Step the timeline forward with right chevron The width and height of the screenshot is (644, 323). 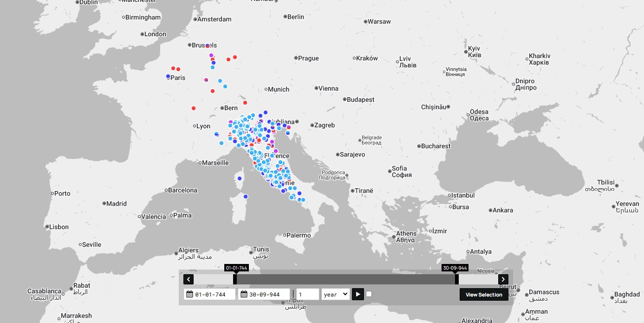coord(503,279)
